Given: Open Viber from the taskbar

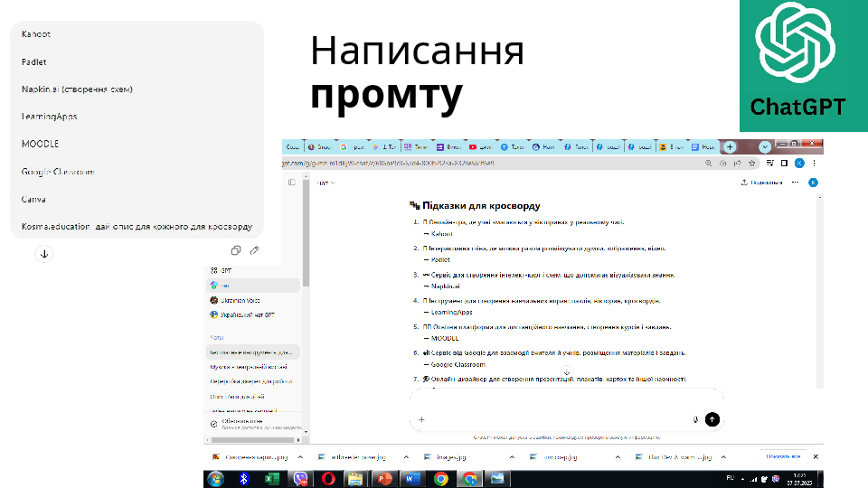Looking at the screenshot, I should pos(300,479).
